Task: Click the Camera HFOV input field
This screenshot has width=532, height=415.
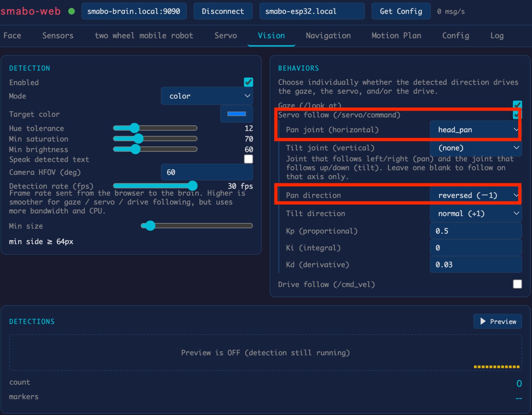Action: pos(207,172)
